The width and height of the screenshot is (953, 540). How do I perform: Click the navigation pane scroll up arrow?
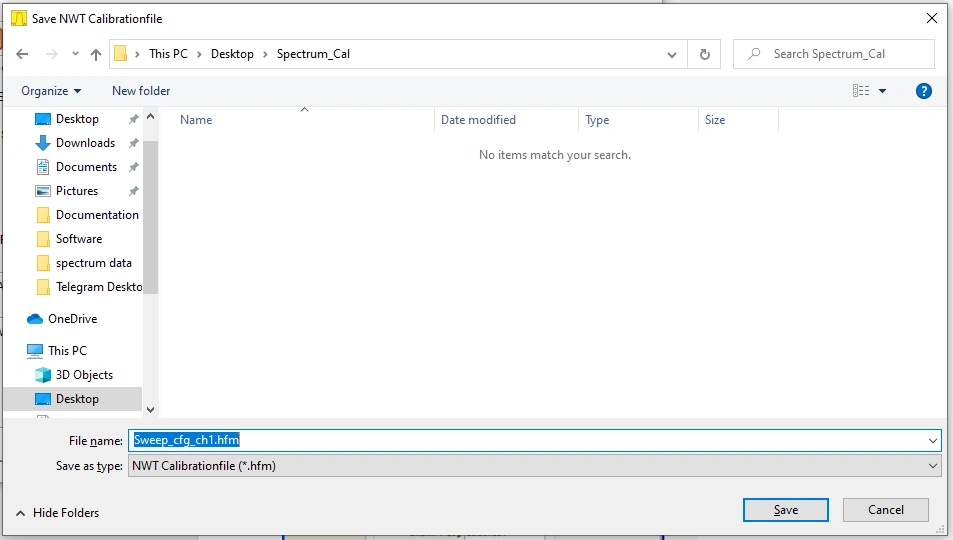click(x=151, y=116)
